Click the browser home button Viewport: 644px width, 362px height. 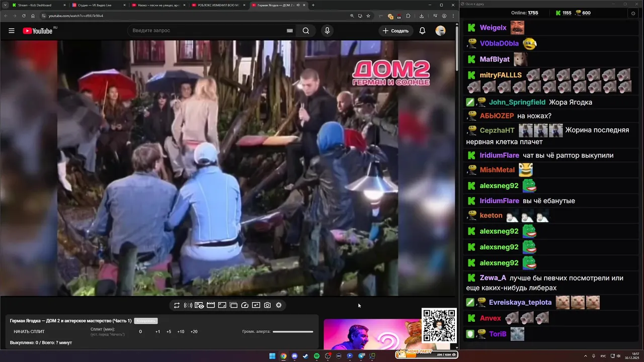33,16
